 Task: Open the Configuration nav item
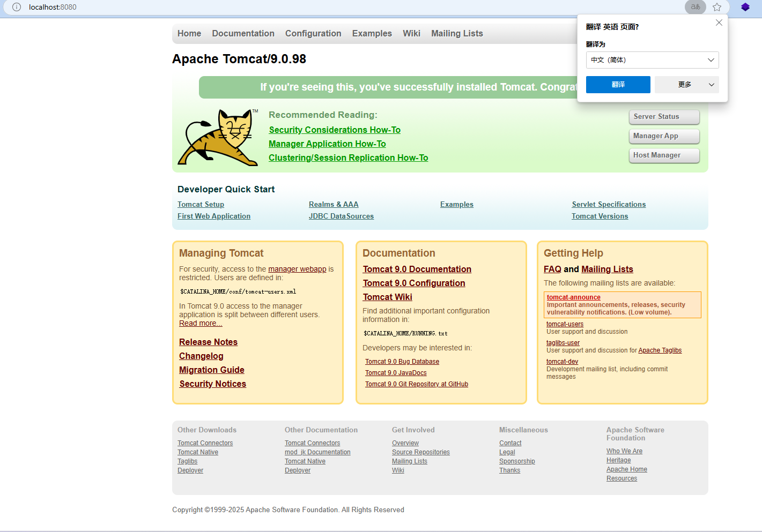313,33
